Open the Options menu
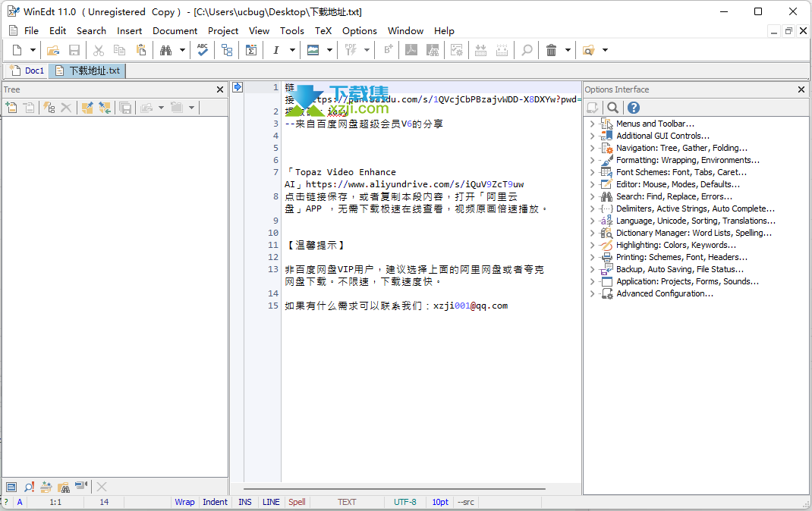 click(360, 31)
